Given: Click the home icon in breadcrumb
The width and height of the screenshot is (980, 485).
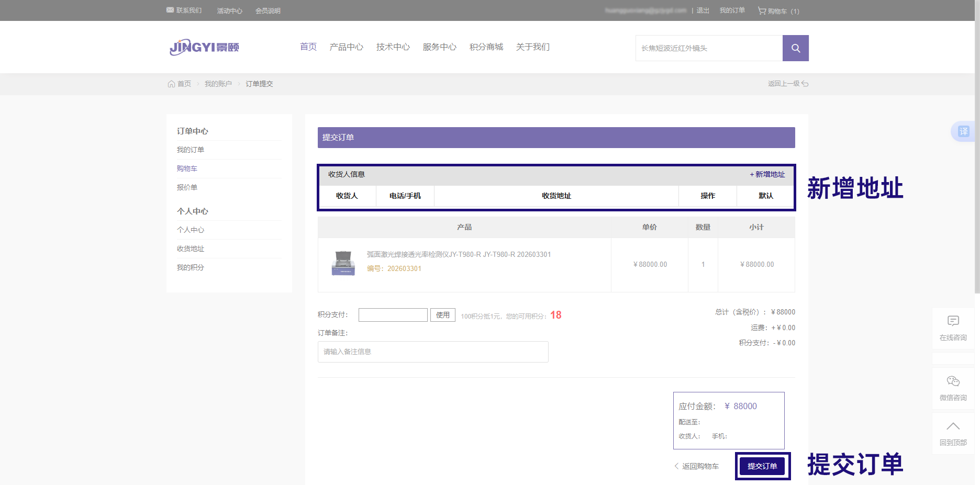Looking at the screenshot, I should pyautogui.click(x=171, y=84).
